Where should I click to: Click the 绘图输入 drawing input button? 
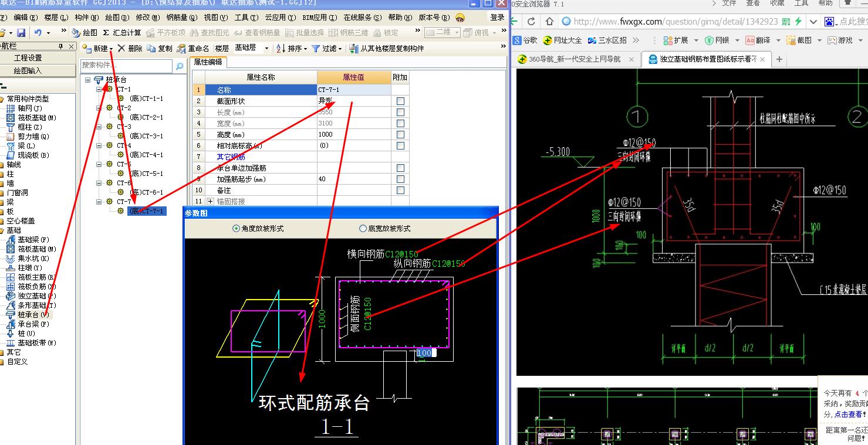pyautogui.click(x=28, y=71)
